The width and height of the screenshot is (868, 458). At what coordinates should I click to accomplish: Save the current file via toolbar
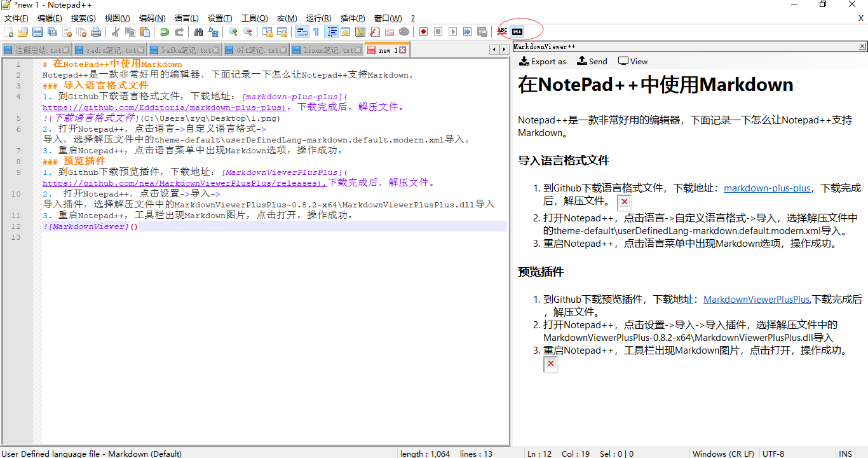[x=37, y=31]
